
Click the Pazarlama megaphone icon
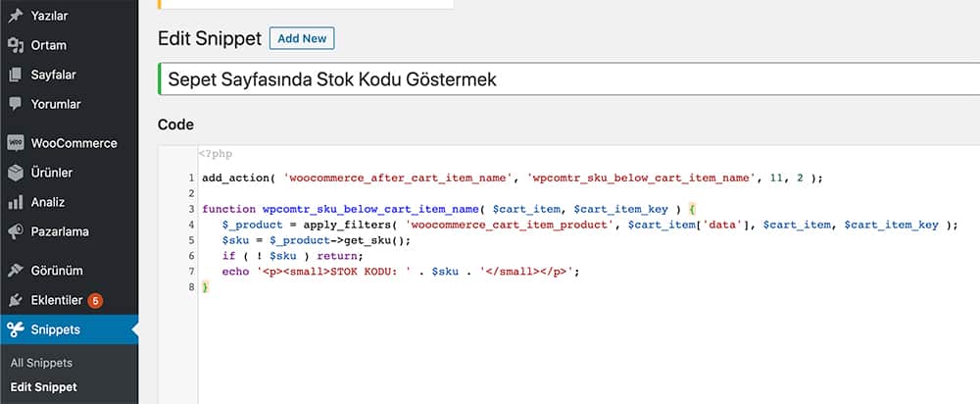(16, 231)
